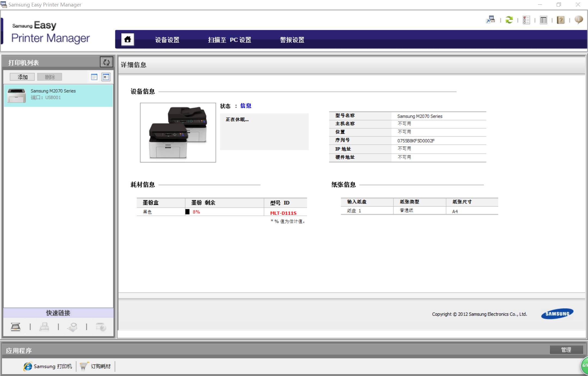Click the IP 地址 row label

[343, 149]
